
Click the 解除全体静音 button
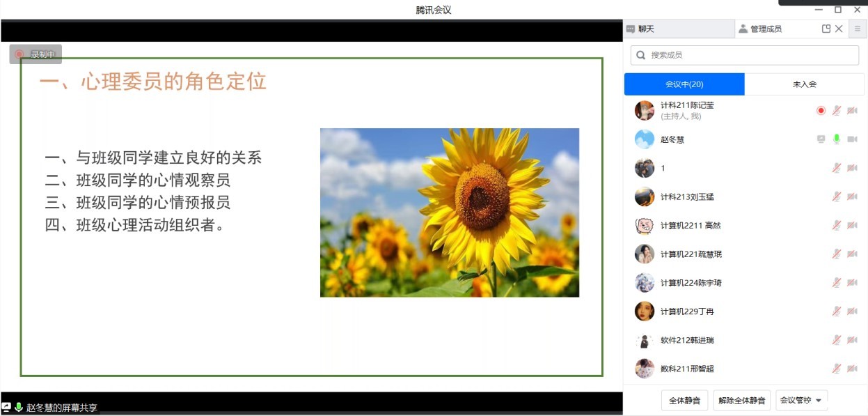(x=741, y=401)
